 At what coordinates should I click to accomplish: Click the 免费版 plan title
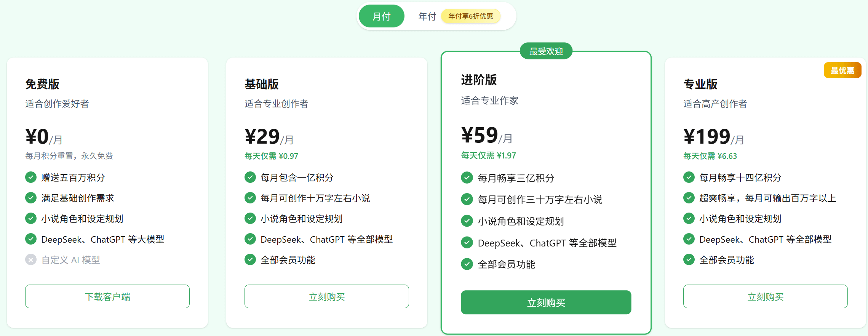(x=42, y=84)
